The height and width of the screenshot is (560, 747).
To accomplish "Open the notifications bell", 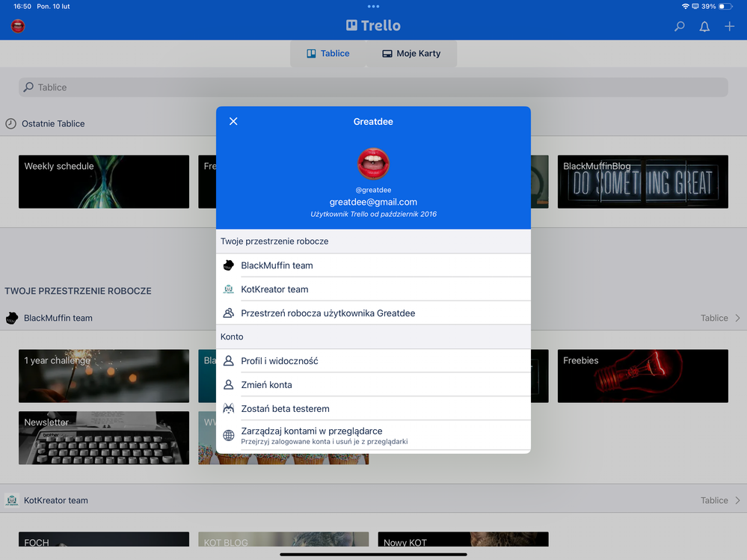I will 704,26.
